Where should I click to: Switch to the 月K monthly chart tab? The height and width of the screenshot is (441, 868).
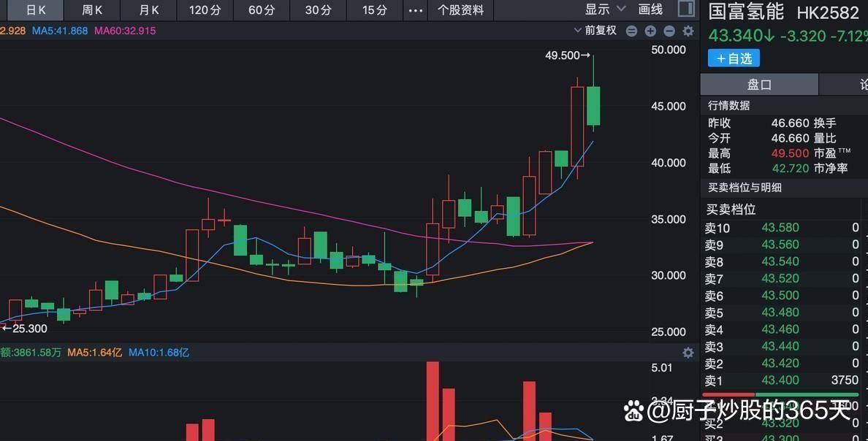pyautogui.click(x=148, y=10)
